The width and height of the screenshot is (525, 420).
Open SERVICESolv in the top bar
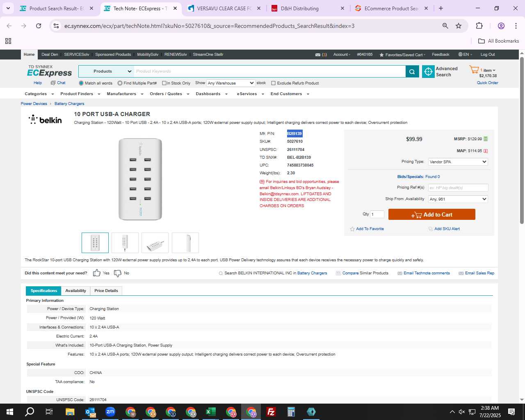76,55
